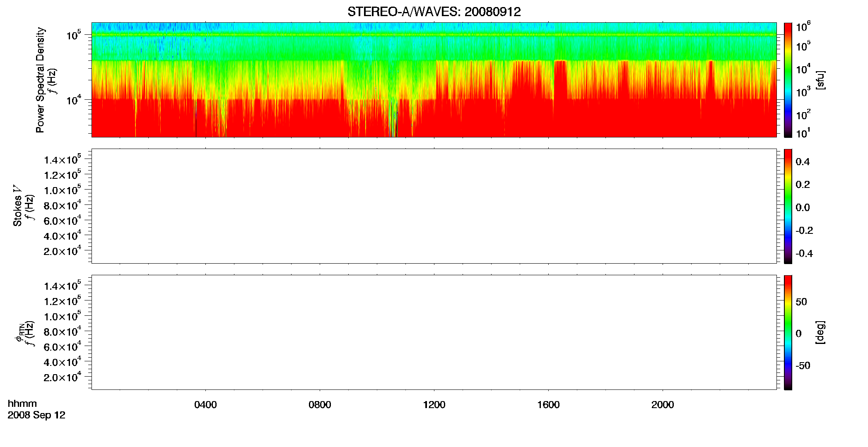Image resolution: width=868 pixels, height=447 pixels.
Task: Click the [sfu] units label
Action: 820,80
